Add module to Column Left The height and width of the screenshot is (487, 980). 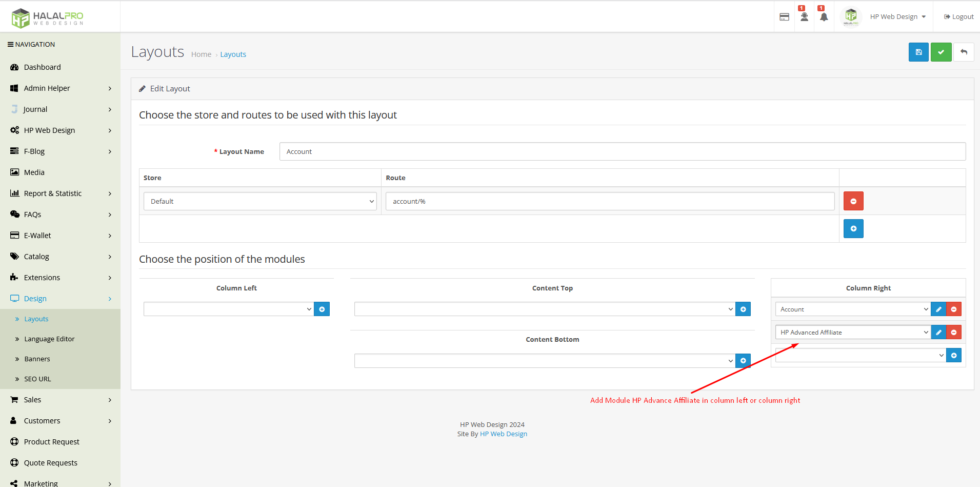tap(322, 309)
